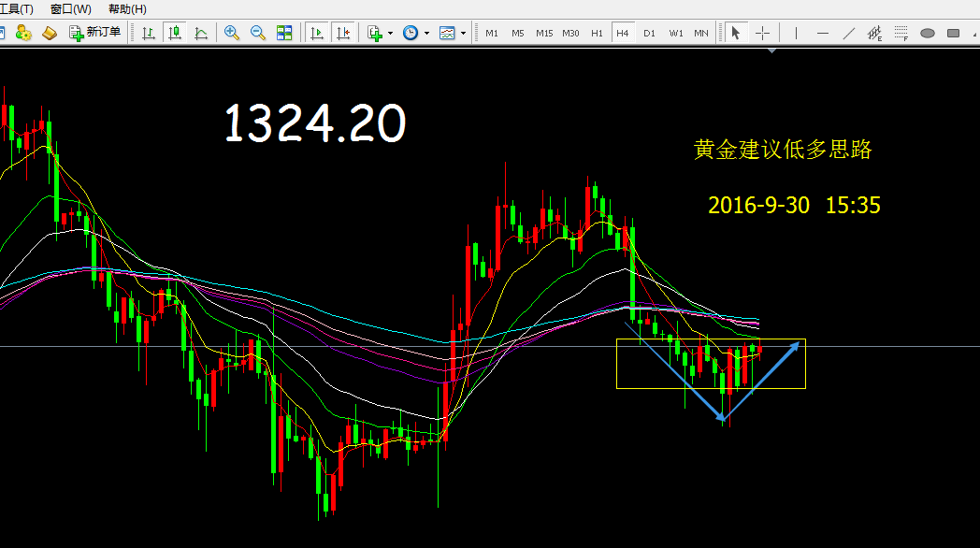
Task: Select the M5 timeframe
Action: click(x=517, y=33)
